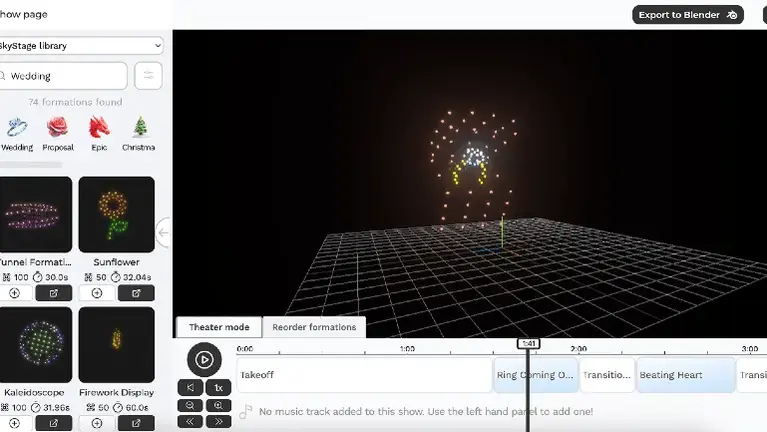
Task: Collapse the left library panel
Action: click(x=164, y=233)
